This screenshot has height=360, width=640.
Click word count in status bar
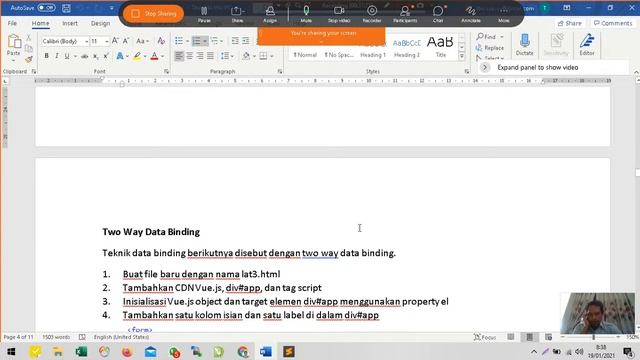point(56,337)
